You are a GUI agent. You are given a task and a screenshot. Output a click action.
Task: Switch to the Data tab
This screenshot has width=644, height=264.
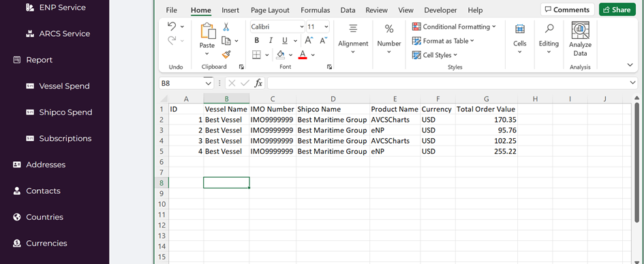[x=348, y=11]
